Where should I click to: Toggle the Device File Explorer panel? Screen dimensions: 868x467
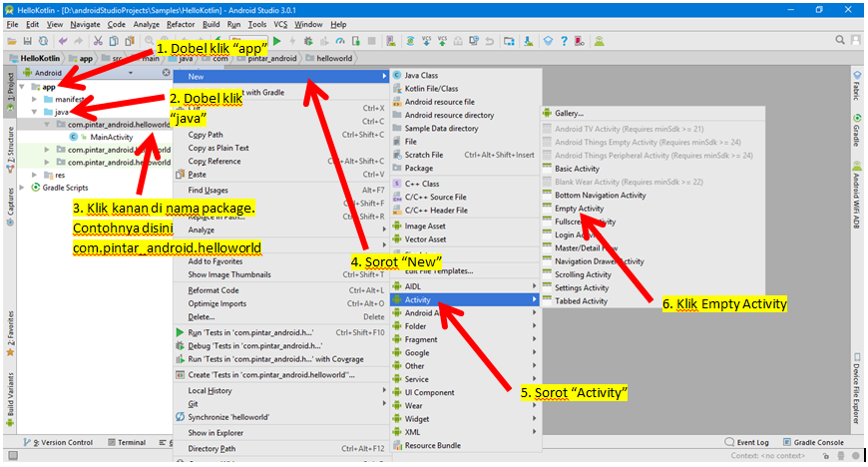[857, 388]
